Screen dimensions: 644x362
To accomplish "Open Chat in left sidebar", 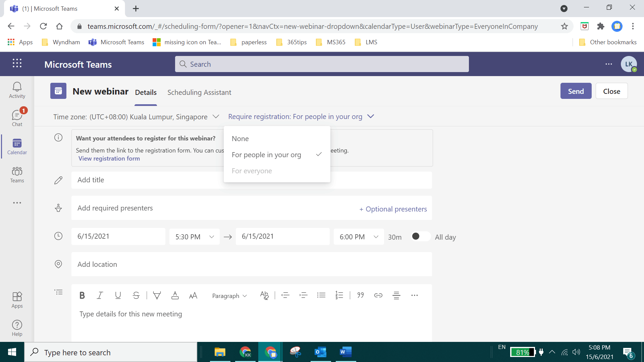I will (17, 118).
